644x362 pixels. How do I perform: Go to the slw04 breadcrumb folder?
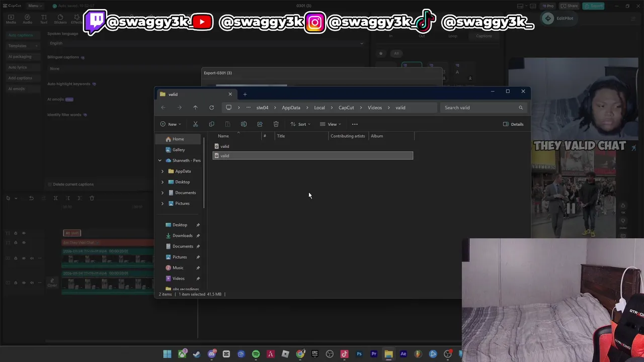coord(262,108)
